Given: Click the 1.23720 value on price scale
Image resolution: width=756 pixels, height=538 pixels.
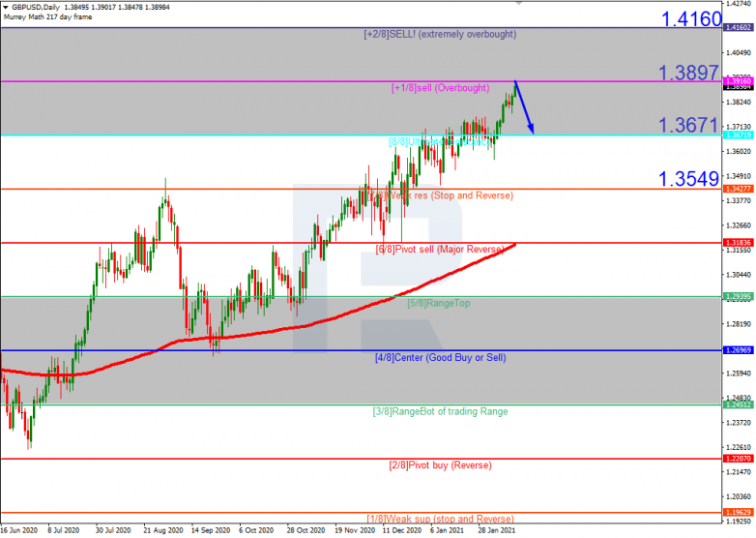Looking at the screenshot, I should click(739, 423).
